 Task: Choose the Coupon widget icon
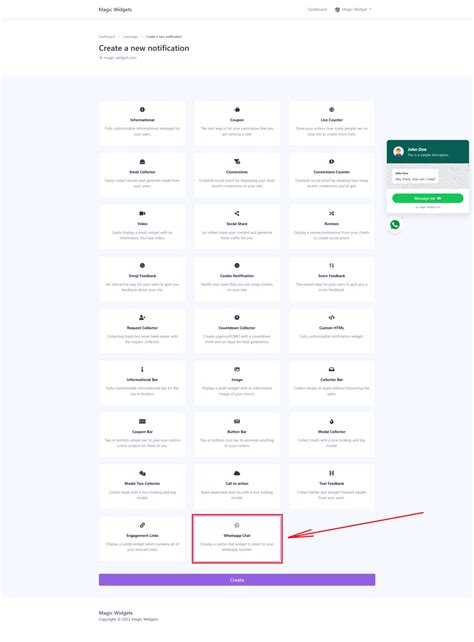(x=237, y=109)
